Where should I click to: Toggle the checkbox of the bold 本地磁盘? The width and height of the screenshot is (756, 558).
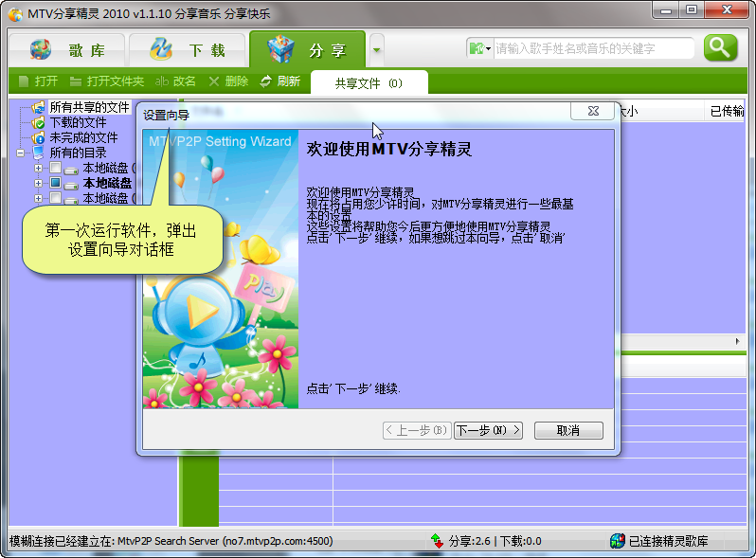click(56, 182)
